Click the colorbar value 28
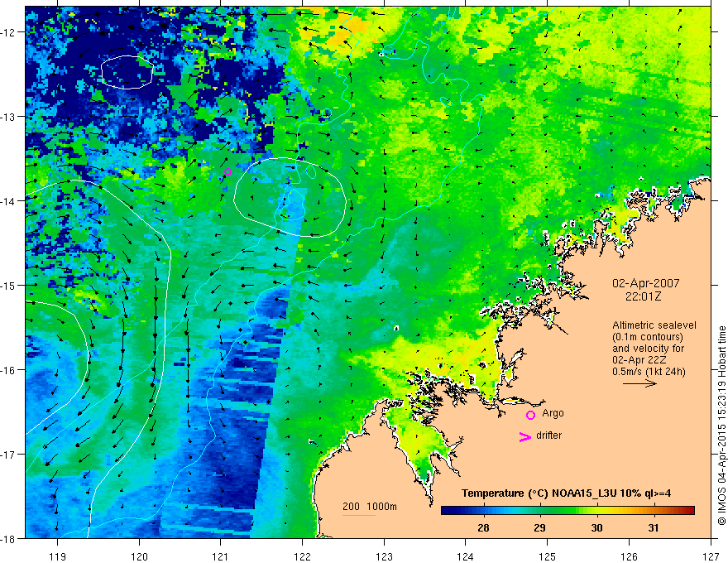The image size is (728, 563). coord(483,527)
